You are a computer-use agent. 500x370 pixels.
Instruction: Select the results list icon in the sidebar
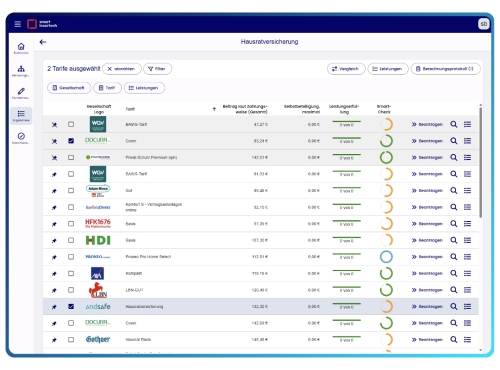(21, 116)
